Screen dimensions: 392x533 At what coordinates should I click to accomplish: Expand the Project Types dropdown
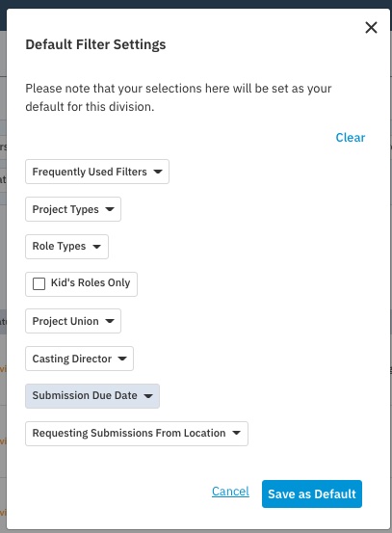tap(73, 209)
